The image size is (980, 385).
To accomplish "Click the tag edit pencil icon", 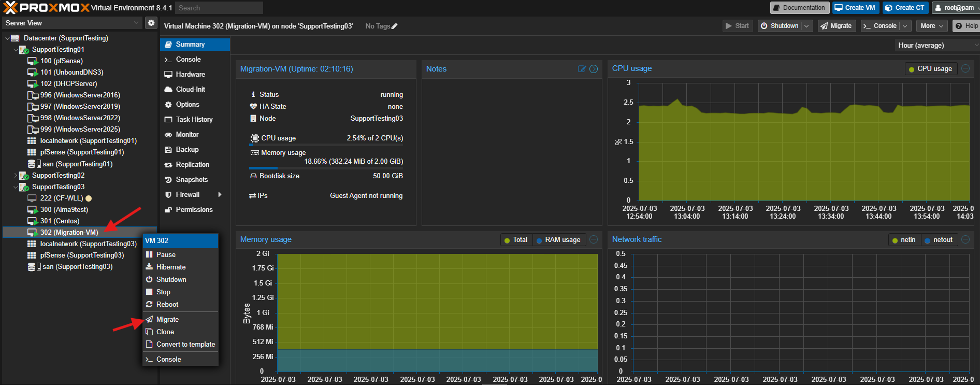I will [x=395, y=26].
